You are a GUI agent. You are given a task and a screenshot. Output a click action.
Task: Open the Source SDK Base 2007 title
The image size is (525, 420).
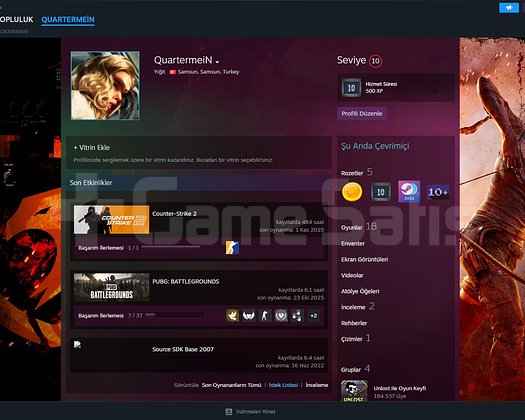[183, 349]
